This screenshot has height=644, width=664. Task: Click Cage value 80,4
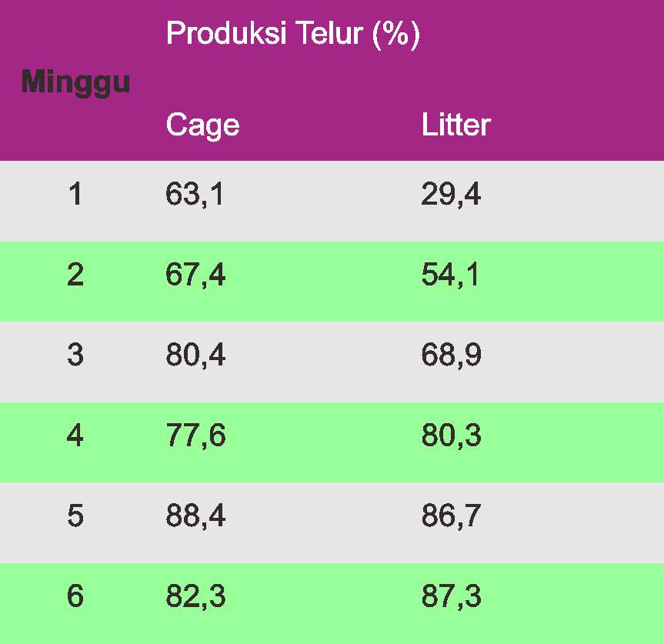195,355
